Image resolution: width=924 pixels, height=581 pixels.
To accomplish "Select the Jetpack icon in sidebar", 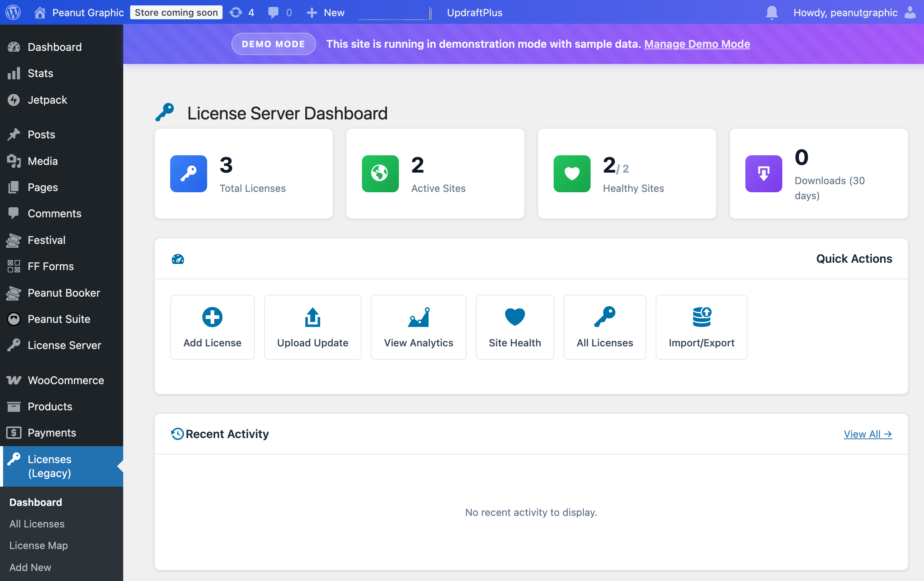I will (x=14, y=100).
